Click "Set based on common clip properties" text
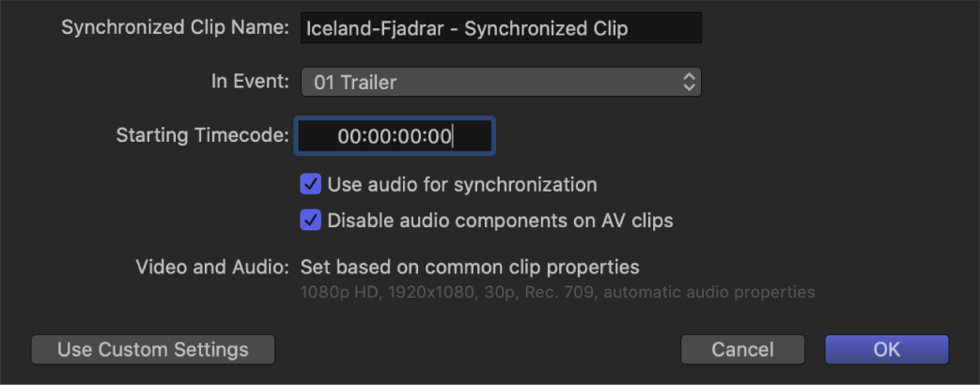980x385 pixels. tap(470, 268)
